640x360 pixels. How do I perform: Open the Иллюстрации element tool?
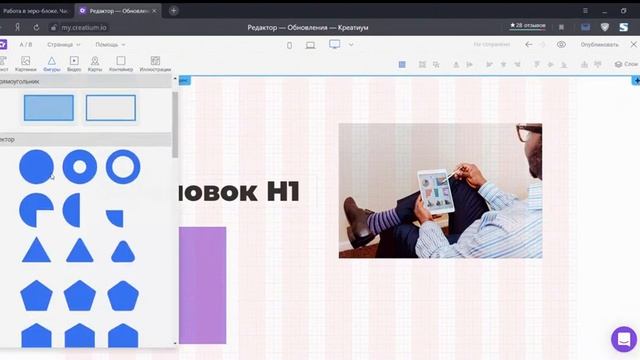point(155,64)
